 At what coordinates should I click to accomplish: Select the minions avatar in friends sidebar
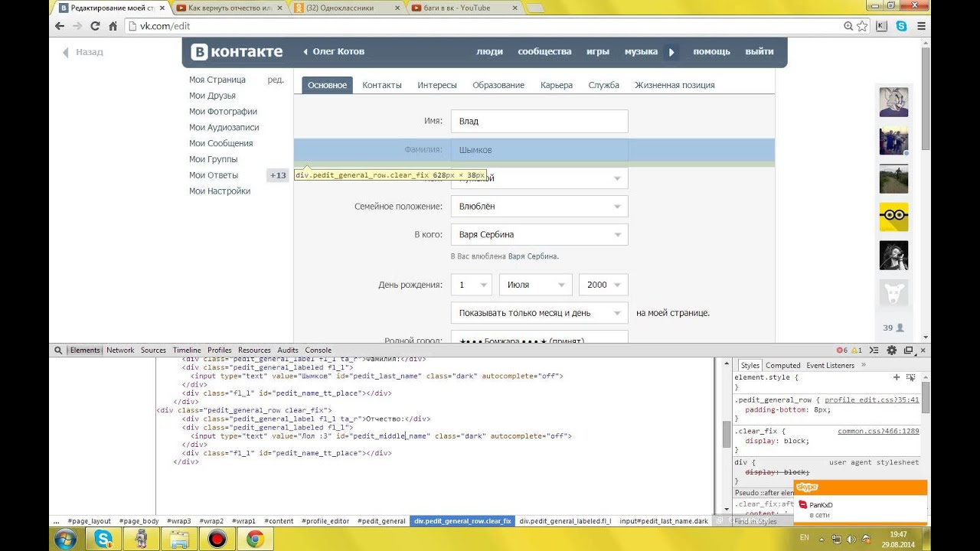click(x=893, y=217)
